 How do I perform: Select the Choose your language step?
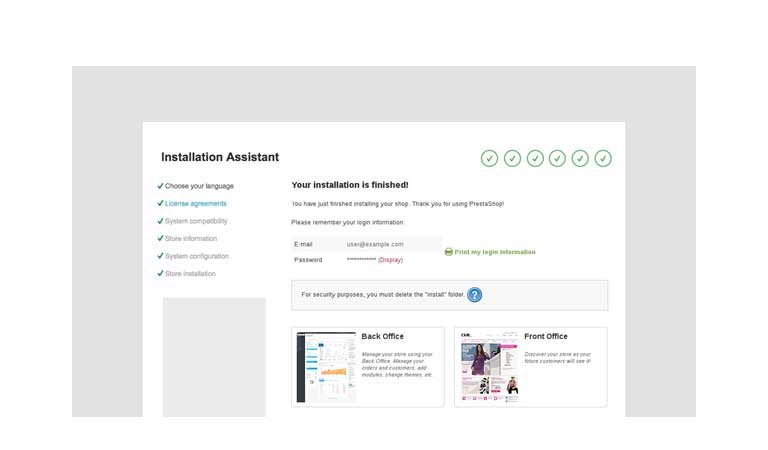click(x=199, y=186)
